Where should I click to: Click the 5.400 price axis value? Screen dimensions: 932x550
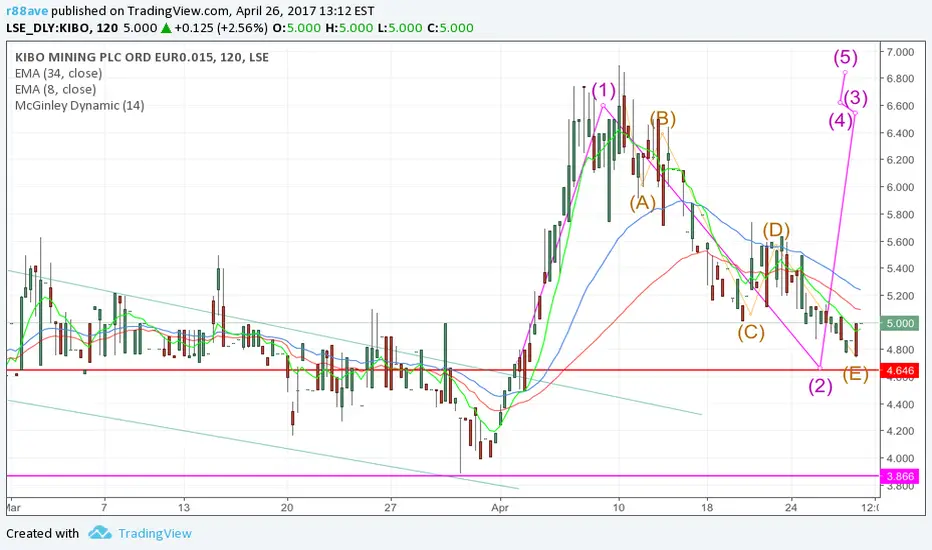click(900, 268)
